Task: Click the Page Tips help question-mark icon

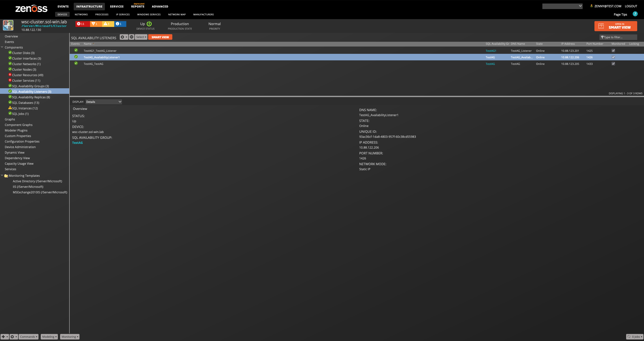Action: click(x=635, y=14)
